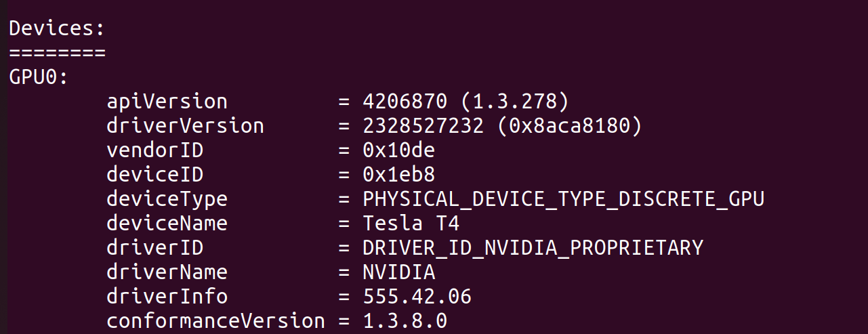Click the vendorID property name
Viewport: 868px width, 334px height.
pyautogui.click(x=154, y=150)
